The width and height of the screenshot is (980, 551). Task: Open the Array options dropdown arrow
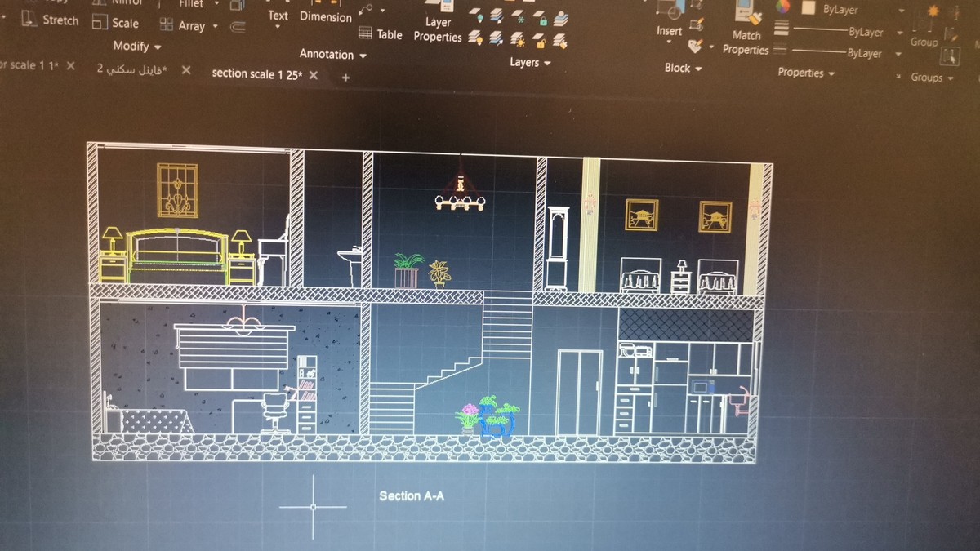(216, 26)
